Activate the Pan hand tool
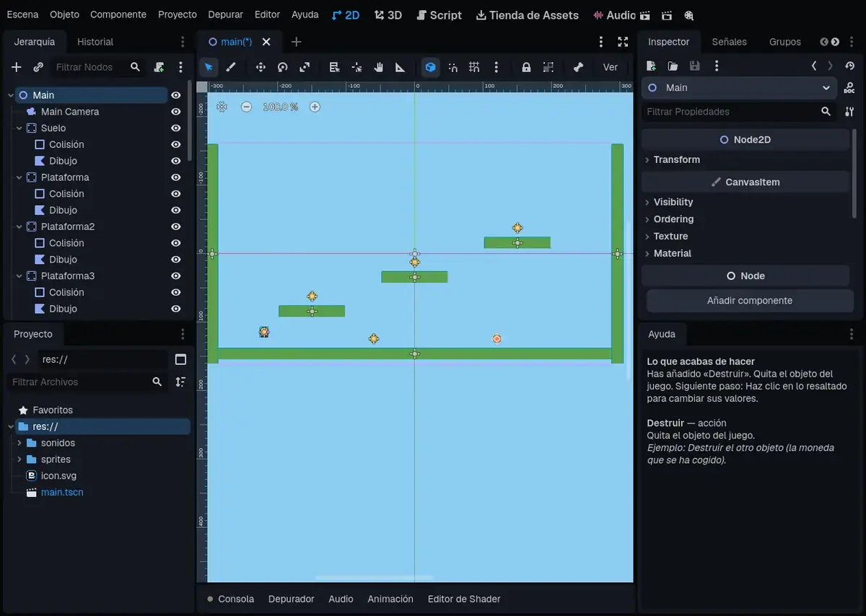 [x=378, y=67]
